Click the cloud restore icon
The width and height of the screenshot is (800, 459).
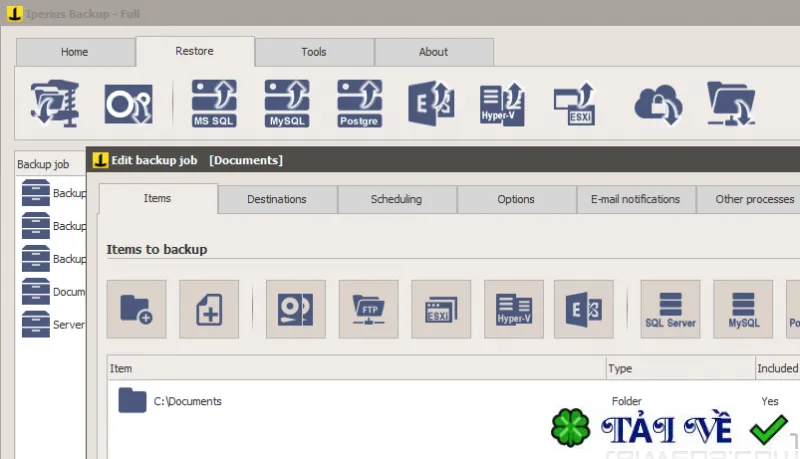(659, 105)
